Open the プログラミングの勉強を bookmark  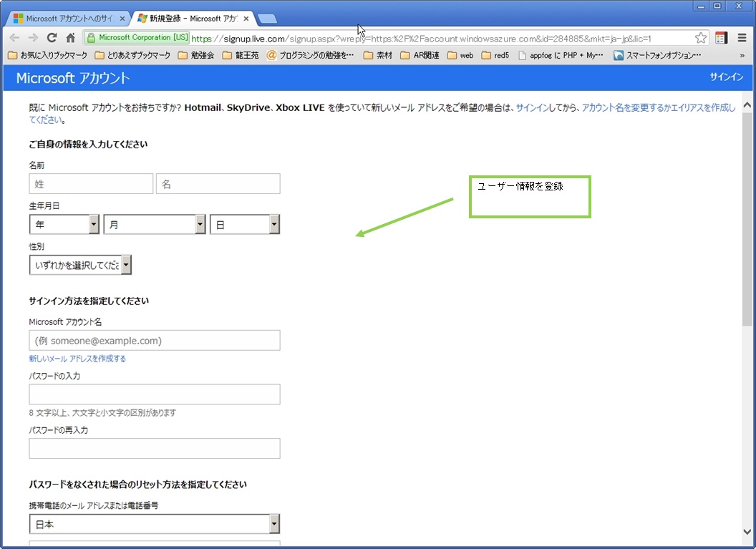click(311, 55)
